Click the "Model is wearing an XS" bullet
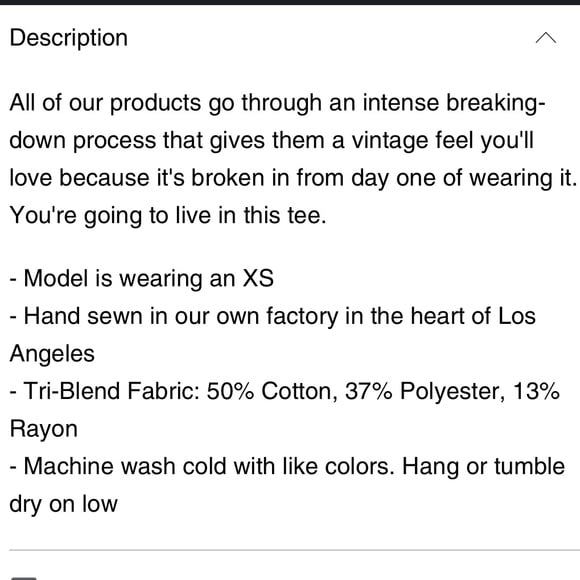 [142, 279]
